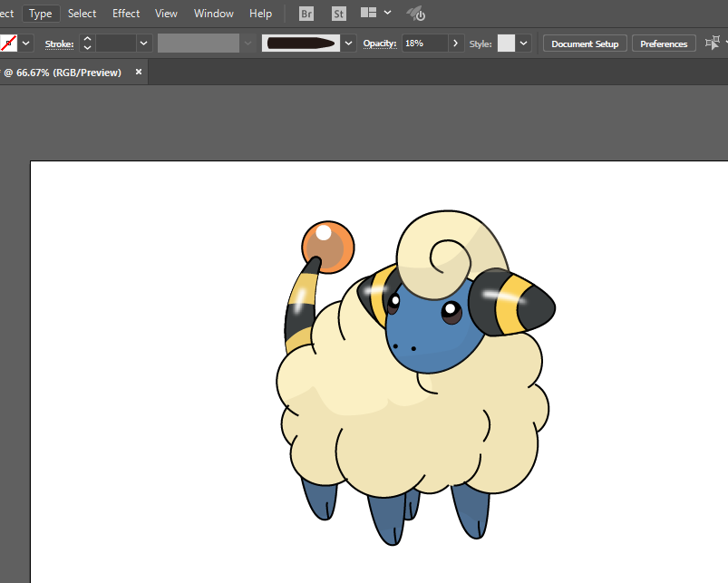Click the Opacity label link
The height and width of the screenshot is (583, 728).
[380, 44]
